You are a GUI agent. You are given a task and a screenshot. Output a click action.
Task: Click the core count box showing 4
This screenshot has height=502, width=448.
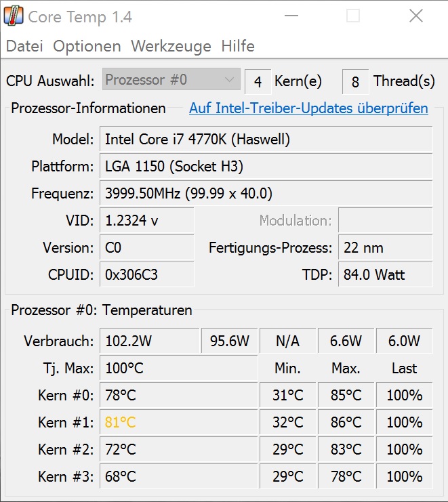click(258, 82)
